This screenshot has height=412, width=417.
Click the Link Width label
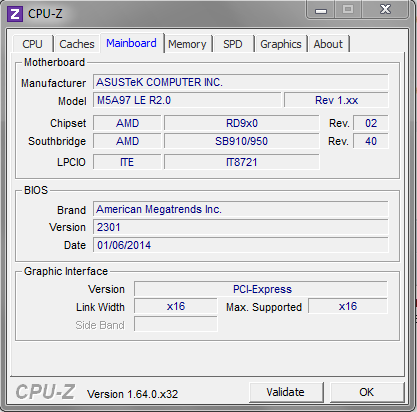click(100, 307)
